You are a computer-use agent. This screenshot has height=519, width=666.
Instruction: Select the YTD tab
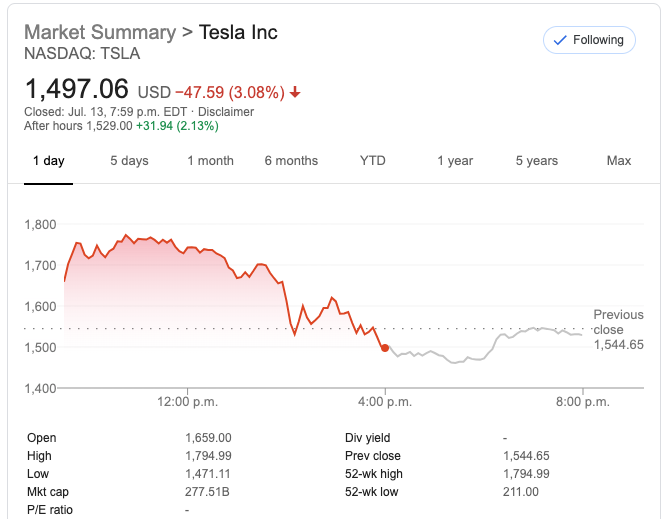point(373,161)
